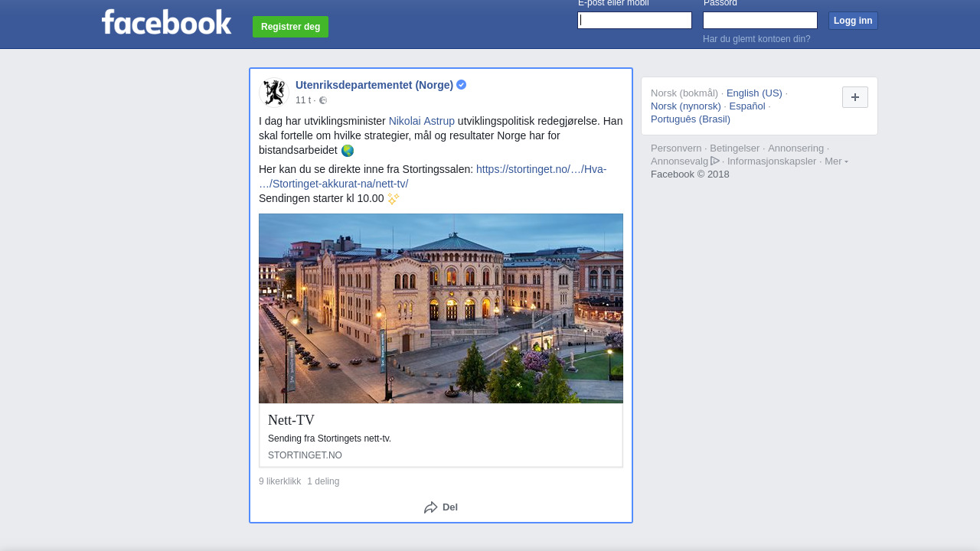
Task: Switch language to Español
Action: (x=747, y=106)
